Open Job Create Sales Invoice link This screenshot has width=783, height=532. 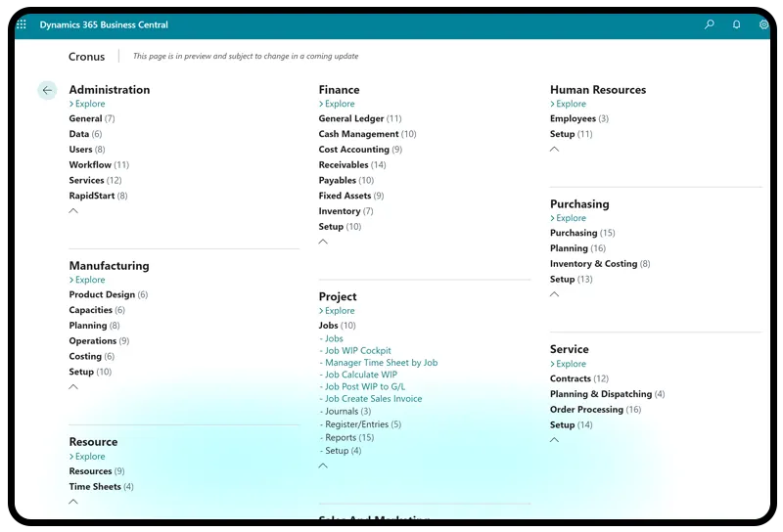point(373,399)
